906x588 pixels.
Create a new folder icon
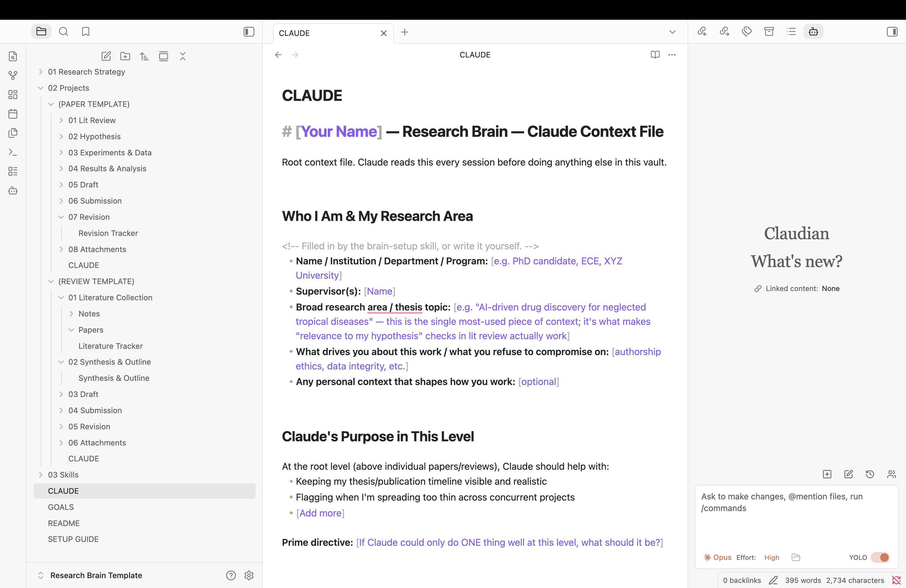click(x=125, y=56)
